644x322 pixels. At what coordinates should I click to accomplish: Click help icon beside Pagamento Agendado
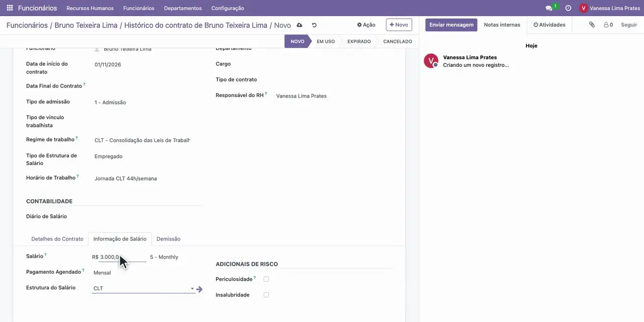pos(83,270)
